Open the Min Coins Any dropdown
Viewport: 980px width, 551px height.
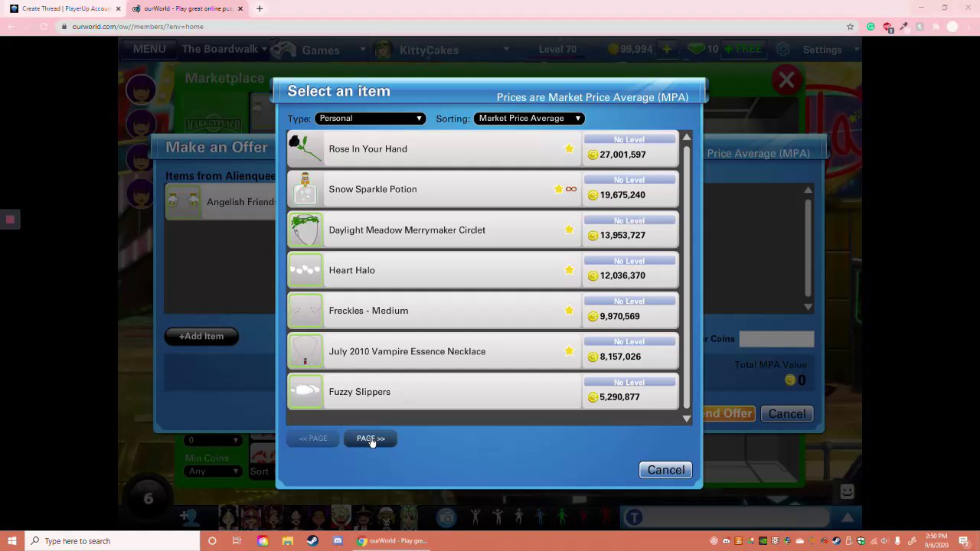214,471
